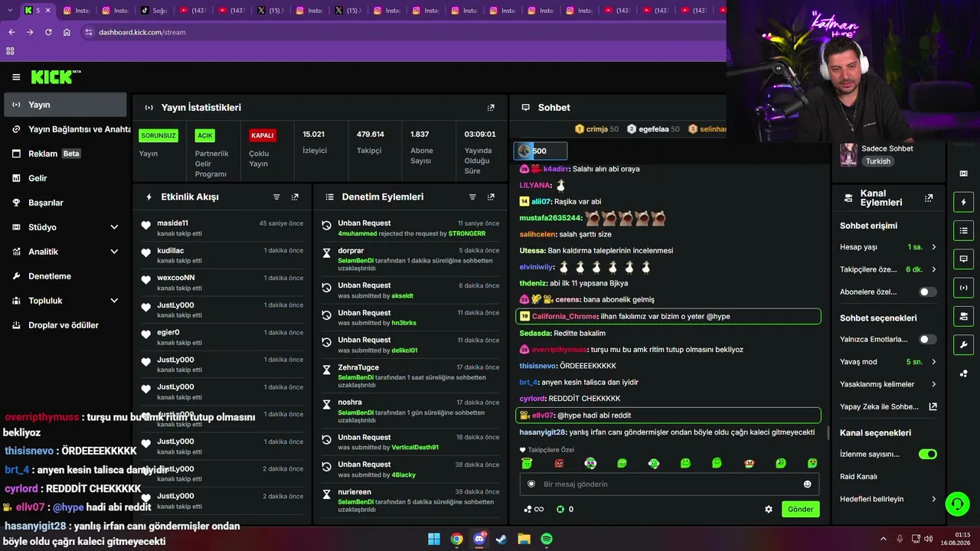Viewport: 980px width, 551px height.
Task: Toggle the list moderation panel button
Action: pyautogui.click(x=963, y=230)
